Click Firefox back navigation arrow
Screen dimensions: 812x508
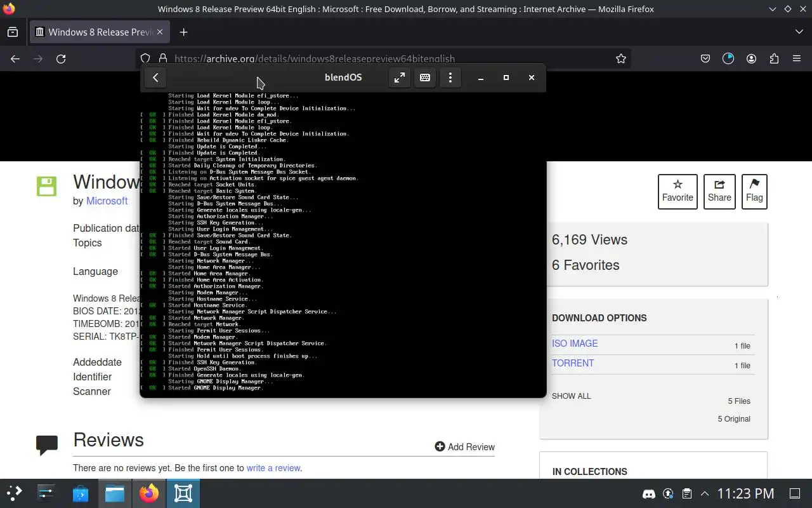click(15, 58)
